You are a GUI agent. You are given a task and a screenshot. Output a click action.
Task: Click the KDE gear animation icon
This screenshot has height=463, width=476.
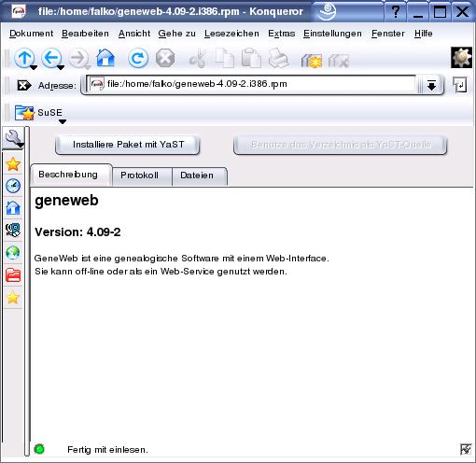[461, 58]
